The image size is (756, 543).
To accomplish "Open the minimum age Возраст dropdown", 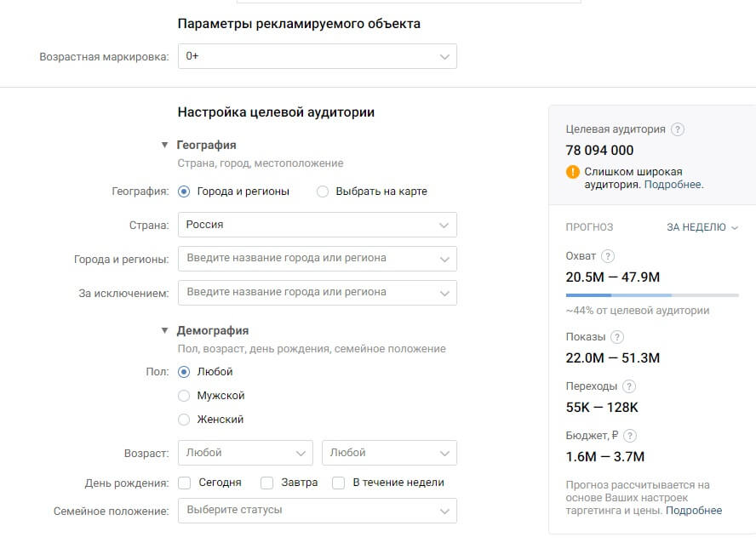I will 245,453.
